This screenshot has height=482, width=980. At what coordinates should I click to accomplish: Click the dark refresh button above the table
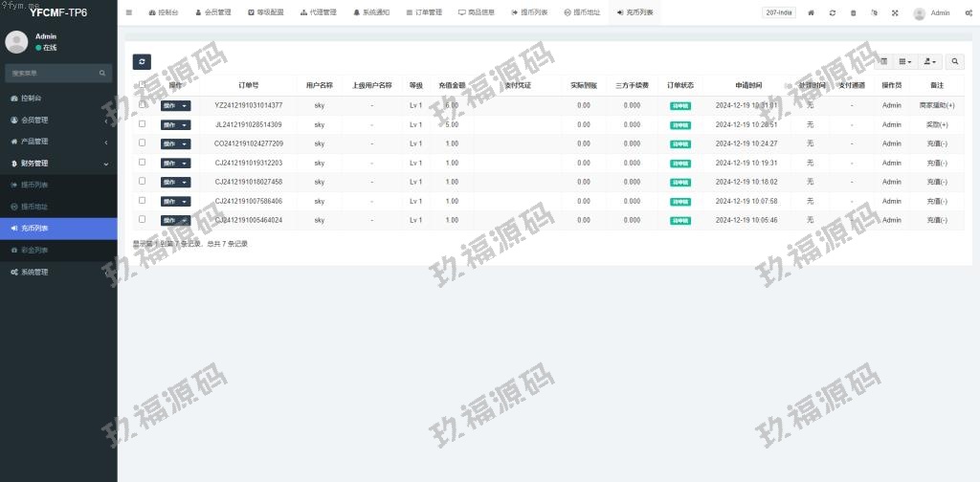click(142, 61)
